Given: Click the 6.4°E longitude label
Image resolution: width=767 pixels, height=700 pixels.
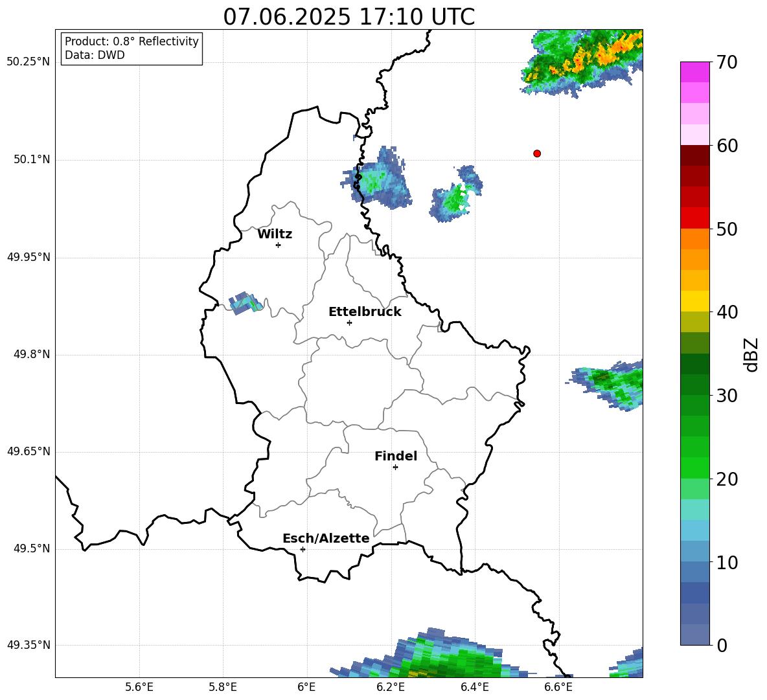Looking at the screenshot, I should coord(474,687).
